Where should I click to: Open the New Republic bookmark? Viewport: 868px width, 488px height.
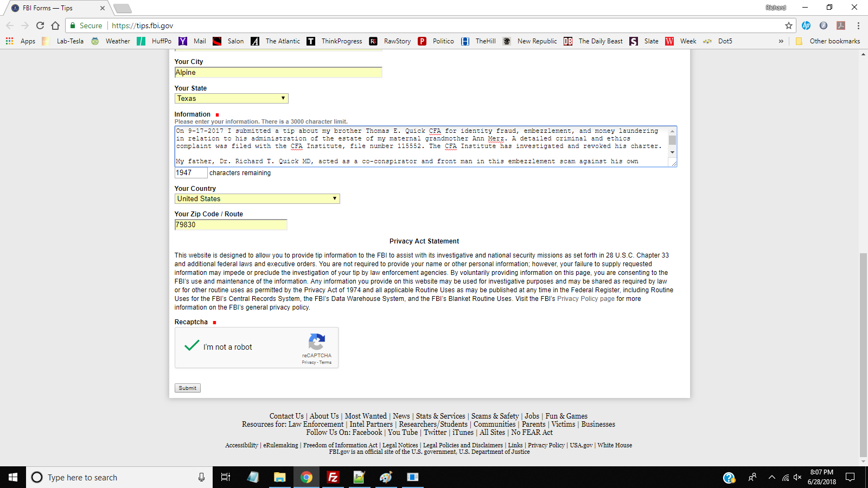point(530,41)
